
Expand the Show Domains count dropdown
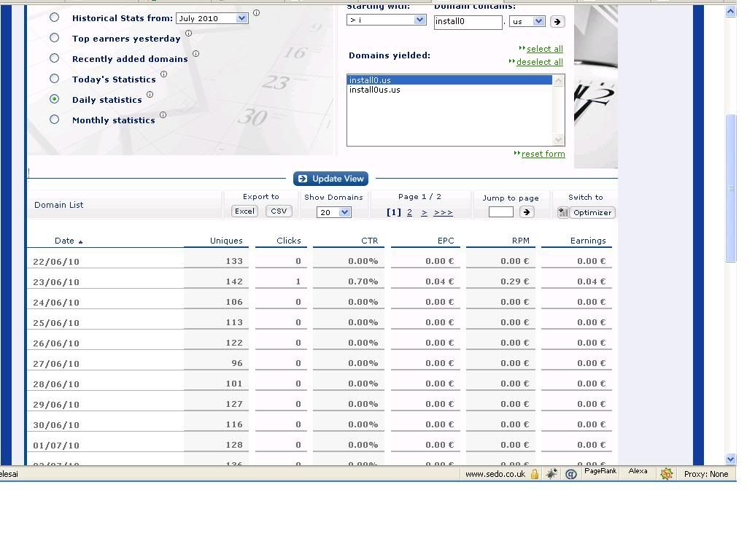tap(344, 212)
